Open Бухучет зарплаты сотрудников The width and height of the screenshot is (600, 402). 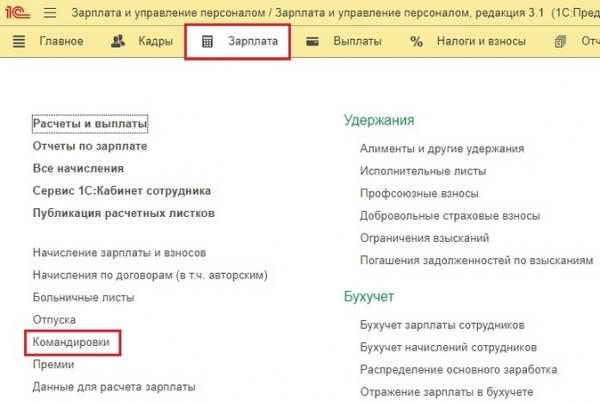(x=442, y=325)
